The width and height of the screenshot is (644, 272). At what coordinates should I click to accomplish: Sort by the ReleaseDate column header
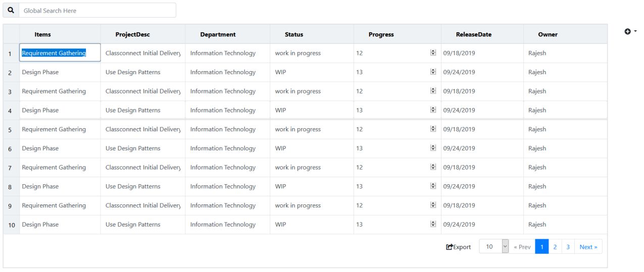point(473,34)
